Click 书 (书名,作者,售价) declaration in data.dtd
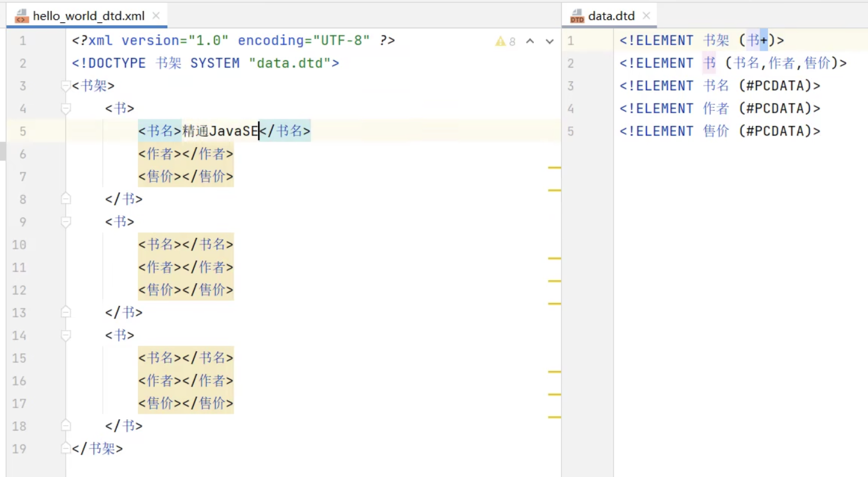Viewport: 868px width, 477px height. (x=733, y=63)
